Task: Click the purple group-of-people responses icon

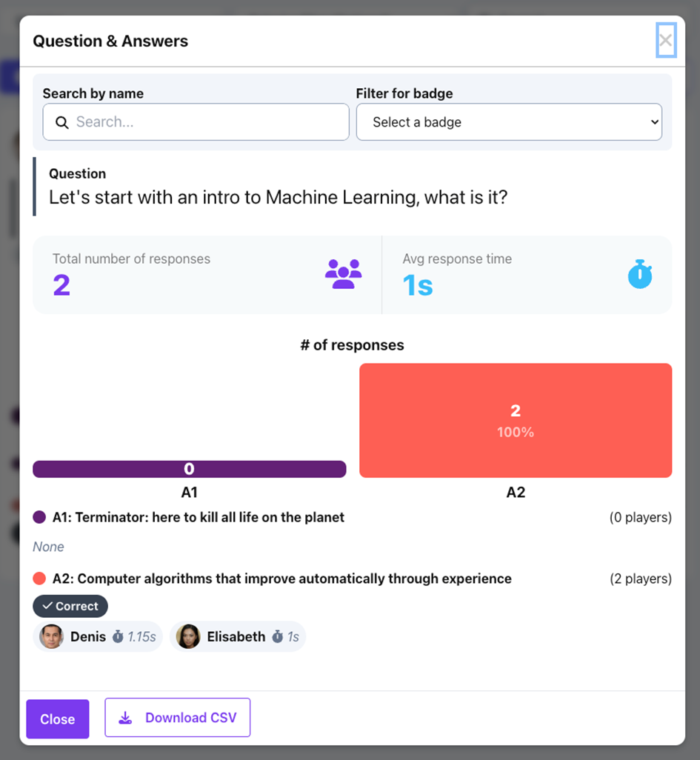Action: click(343, 273)
